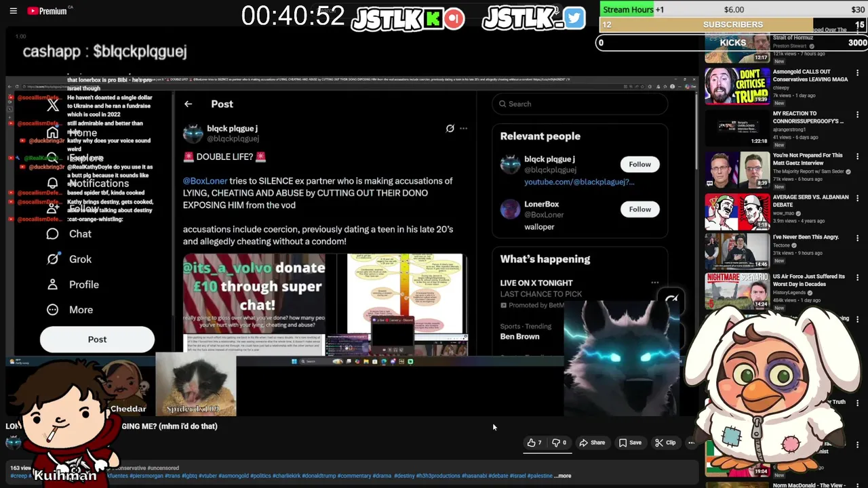Open options menu for Matt Gaetz Interview video
This screenshot has height=488, width=868.
tap(858, 157)
